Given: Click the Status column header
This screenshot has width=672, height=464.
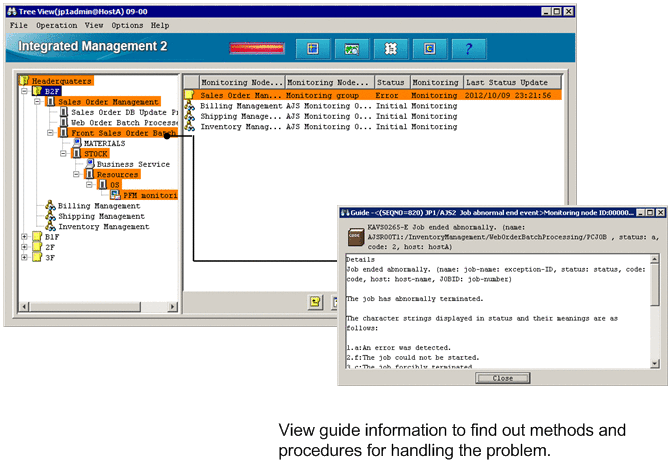Looking at the screenshot, I should pos(390,82).
